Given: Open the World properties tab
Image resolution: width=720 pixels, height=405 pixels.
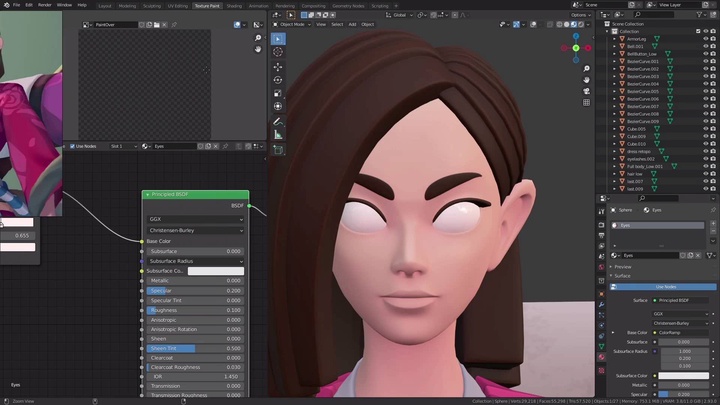Looking at the screenshot, I should [602, 267].
